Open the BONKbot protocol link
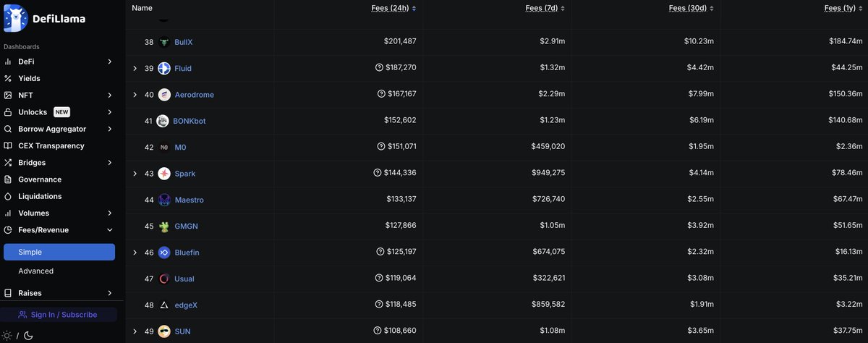 point(189,121)
